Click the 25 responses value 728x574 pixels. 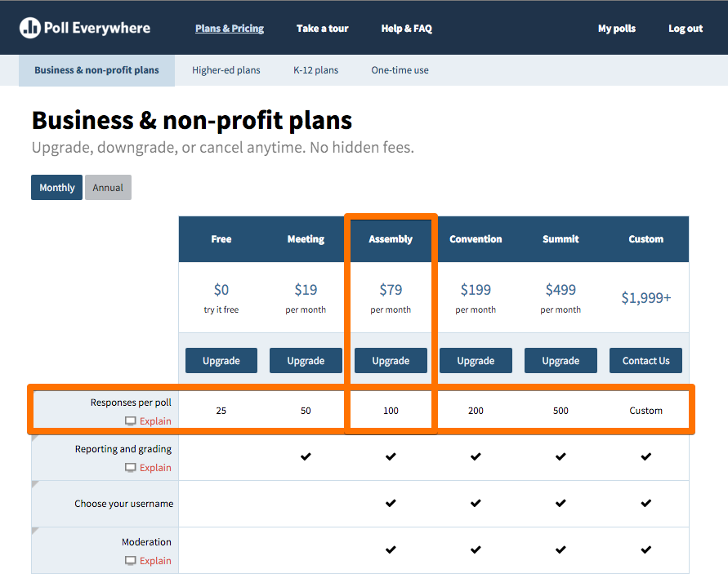[x=221, y=411]
